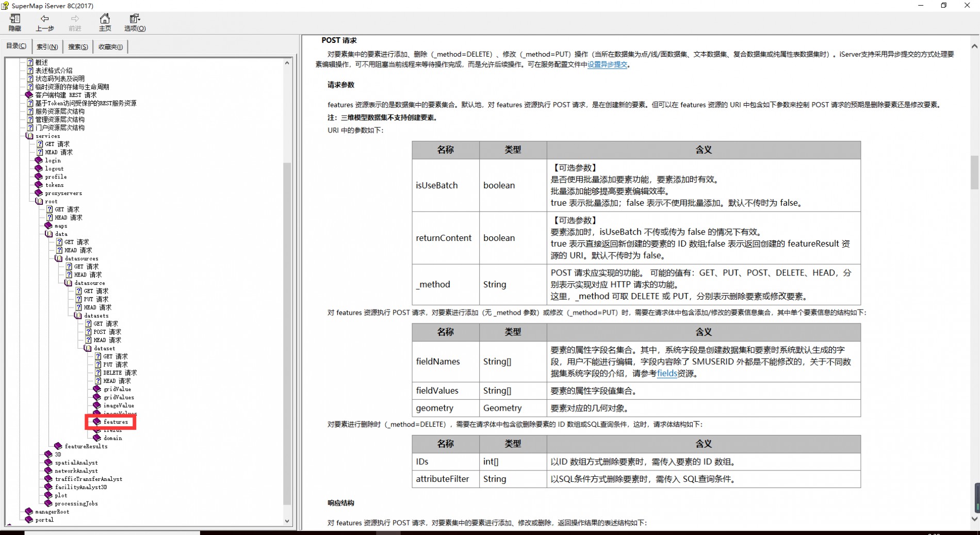Click the imageValue book icon
980x535 pixels.
pyautogui.click(x=97, y=405)
